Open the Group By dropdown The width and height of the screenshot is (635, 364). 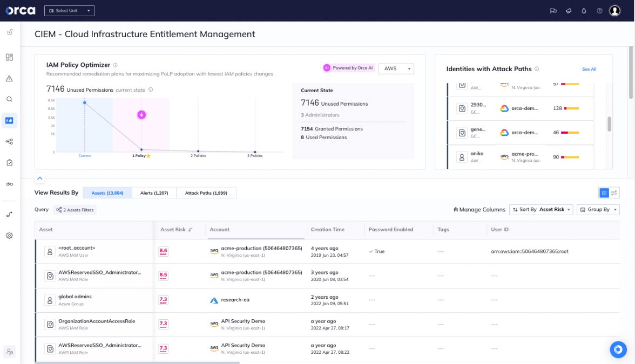[x=598, y=209]
